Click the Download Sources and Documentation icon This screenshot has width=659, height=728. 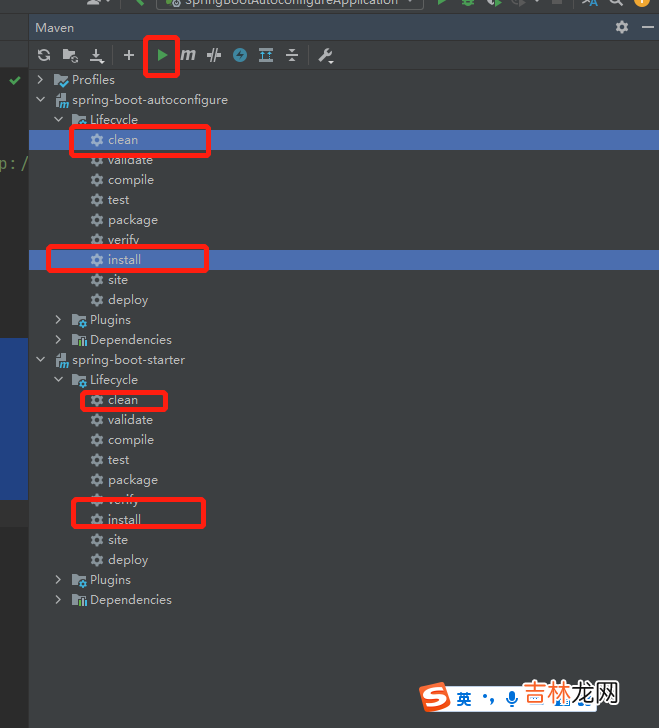96,56
